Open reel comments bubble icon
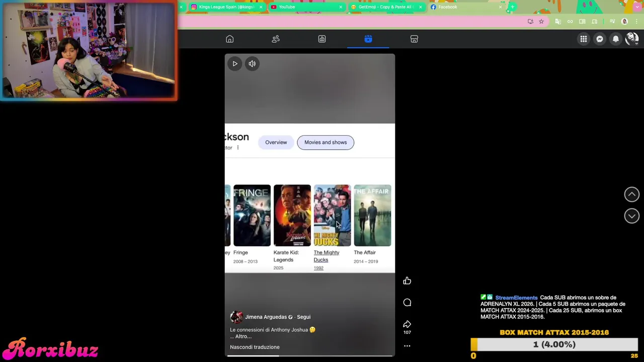 click(x=407, y=303)
